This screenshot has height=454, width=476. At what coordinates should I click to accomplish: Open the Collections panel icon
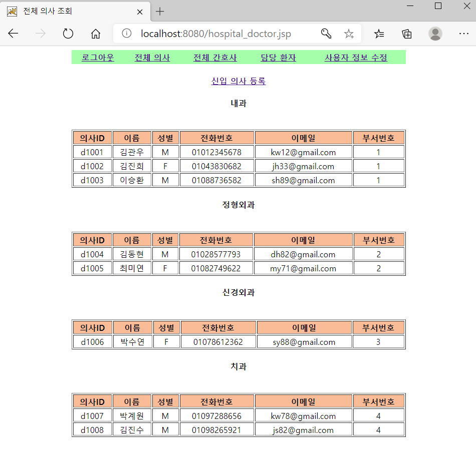[407, 34]
